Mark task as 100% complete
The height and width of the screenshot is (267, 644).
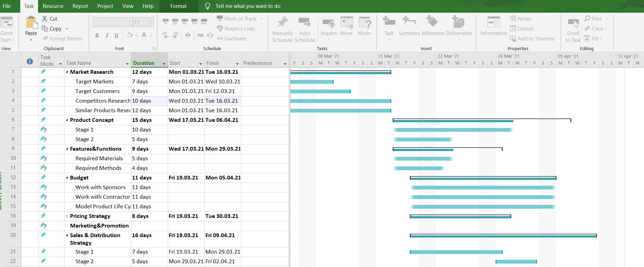coord(204,21)
